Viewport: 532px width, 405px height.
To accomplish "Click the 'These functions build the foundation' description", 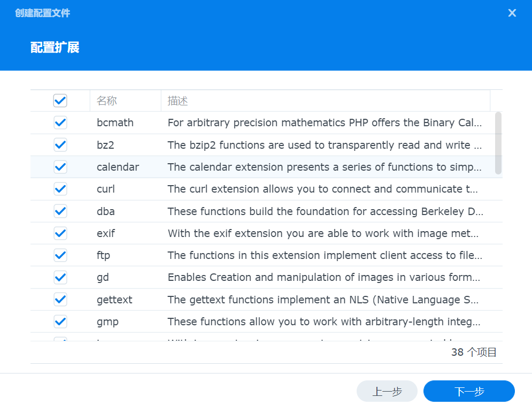I will click(326, 211).
